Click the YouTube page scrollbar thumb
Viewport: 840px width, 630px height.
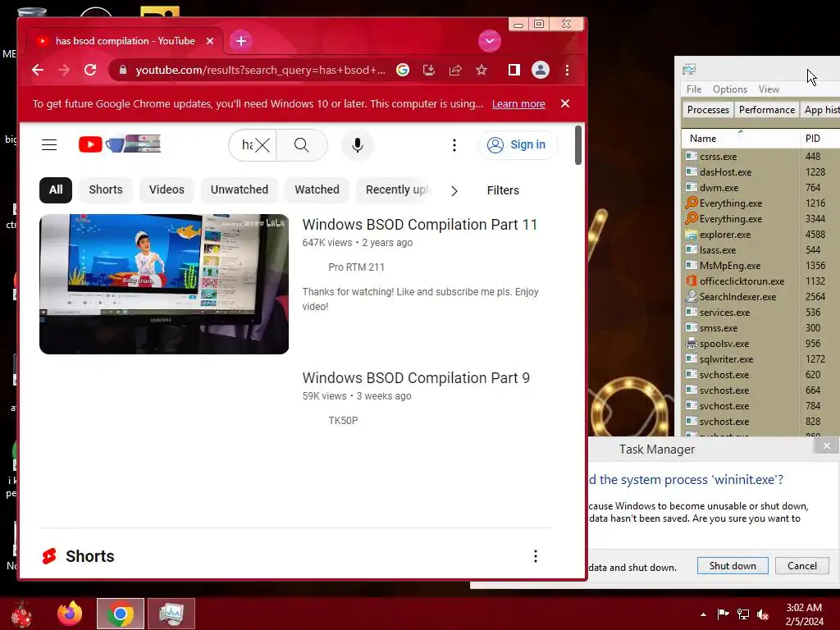(x=578, y=145)
